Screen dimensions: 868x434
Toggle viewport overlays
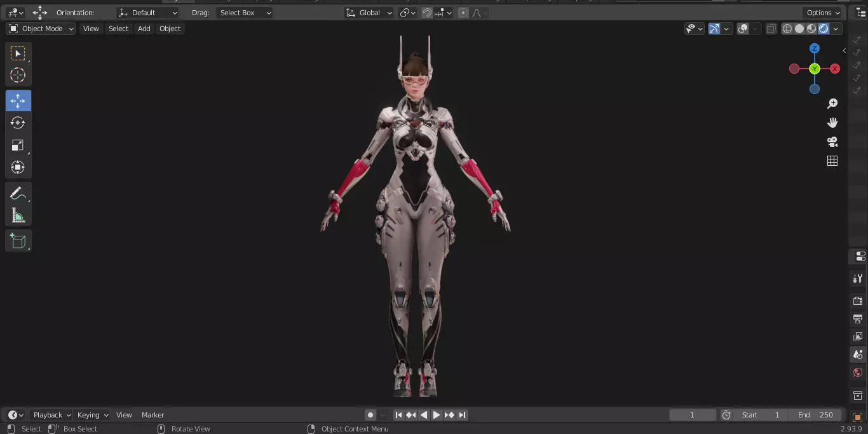point(743,29)
